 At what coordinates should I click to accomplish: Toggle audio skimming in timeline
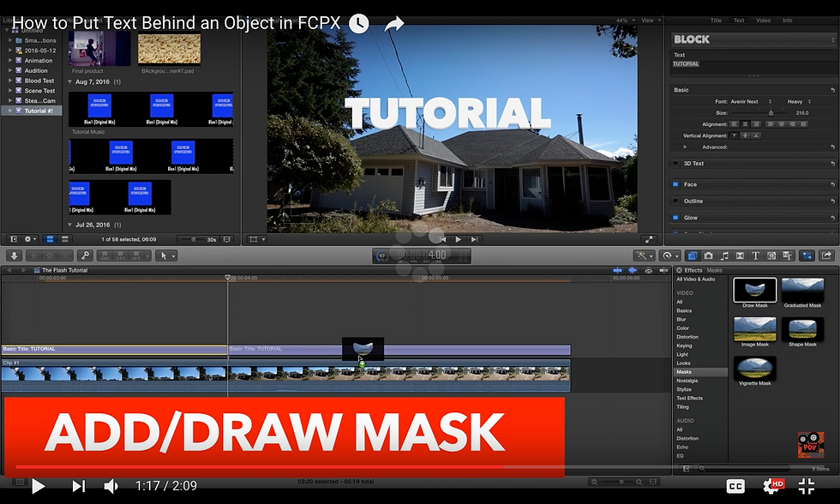tap(633, 271)
